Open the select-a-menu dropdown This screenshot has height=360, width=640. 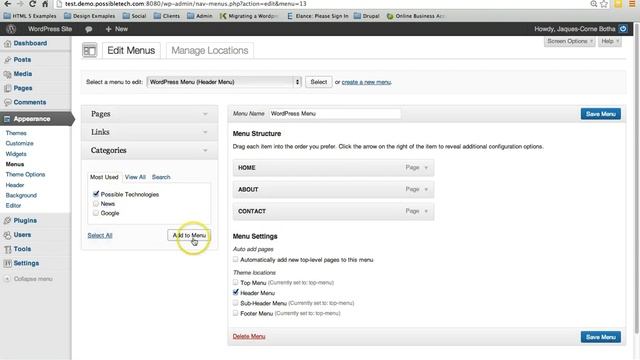coord(224,82)
